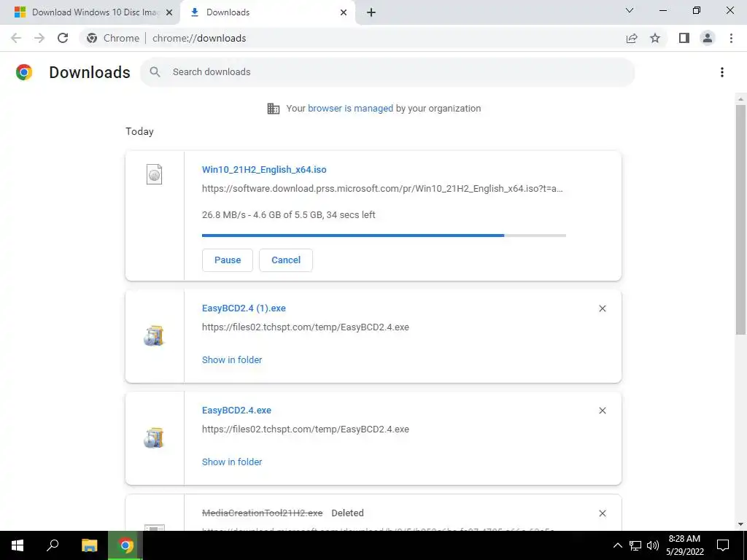This screenshot has width=747, height=560.
Task: Go back using browser back arrow
Action: point(16,38)
